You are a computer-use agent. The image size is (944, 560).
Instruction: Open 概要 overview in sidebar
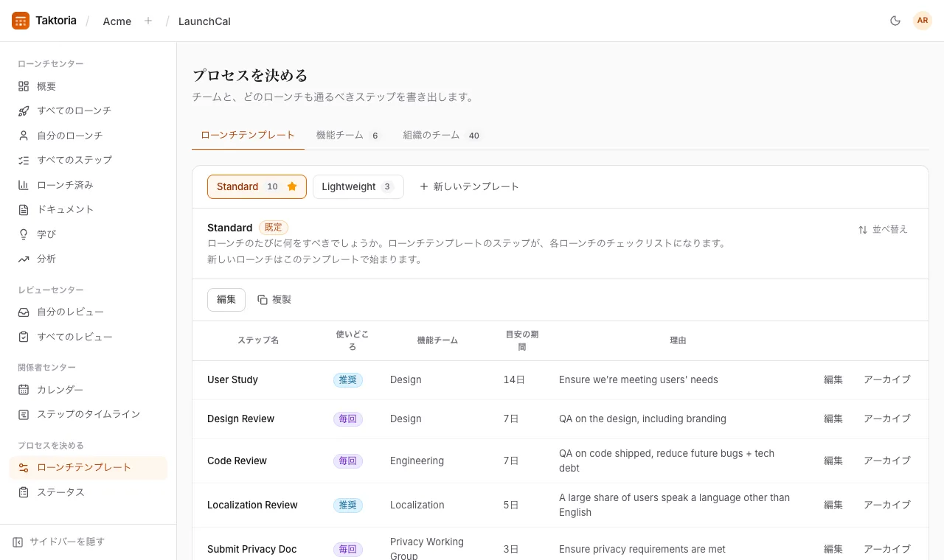(88, 86)
